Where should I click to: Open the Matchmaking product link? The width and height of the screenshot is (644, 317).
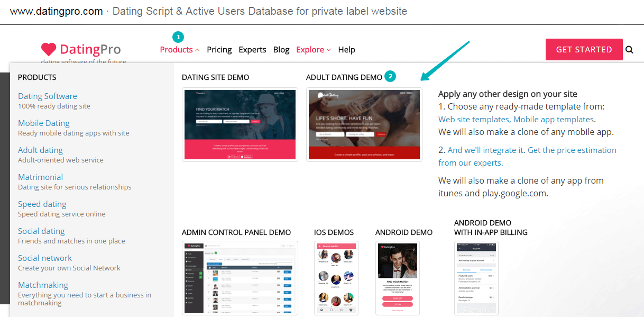coord(43,285)
